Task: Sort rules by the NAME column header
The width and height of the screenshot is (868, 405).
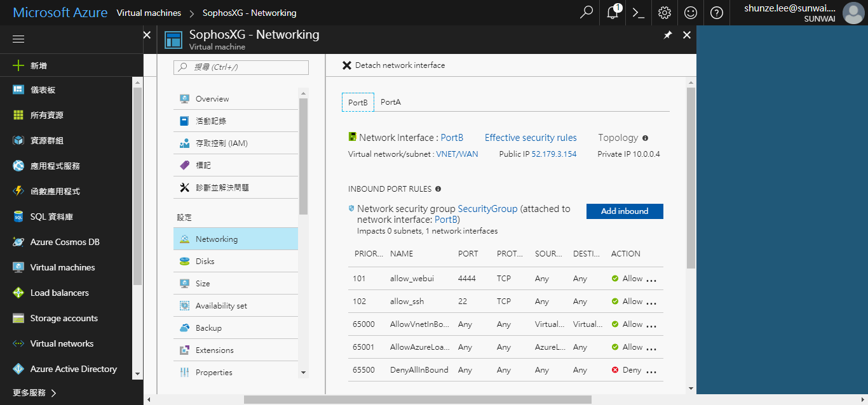Action: point(402,254)
